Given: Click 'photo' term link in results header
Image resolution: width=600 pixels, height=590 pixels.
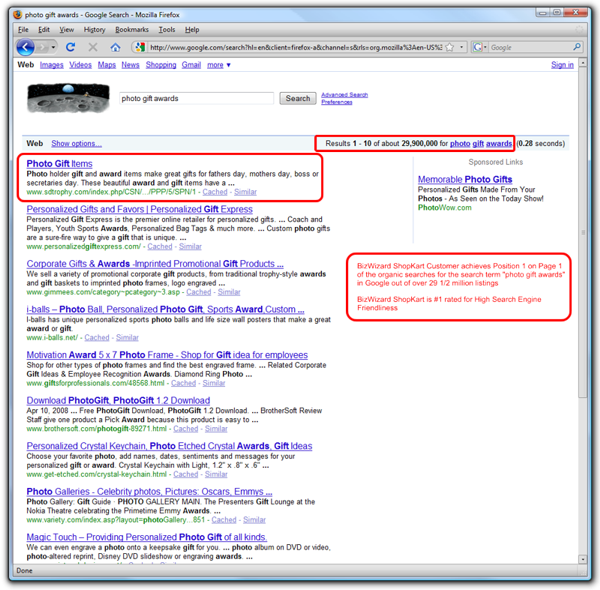Looking at the screenshot, I should pyautogui.click(x=460, y=143).
